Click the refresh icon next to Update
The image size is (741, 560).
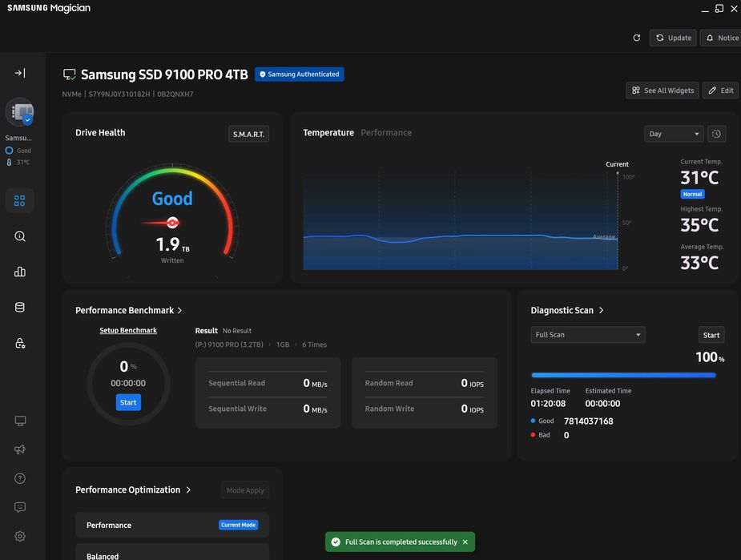coord(637,38)
